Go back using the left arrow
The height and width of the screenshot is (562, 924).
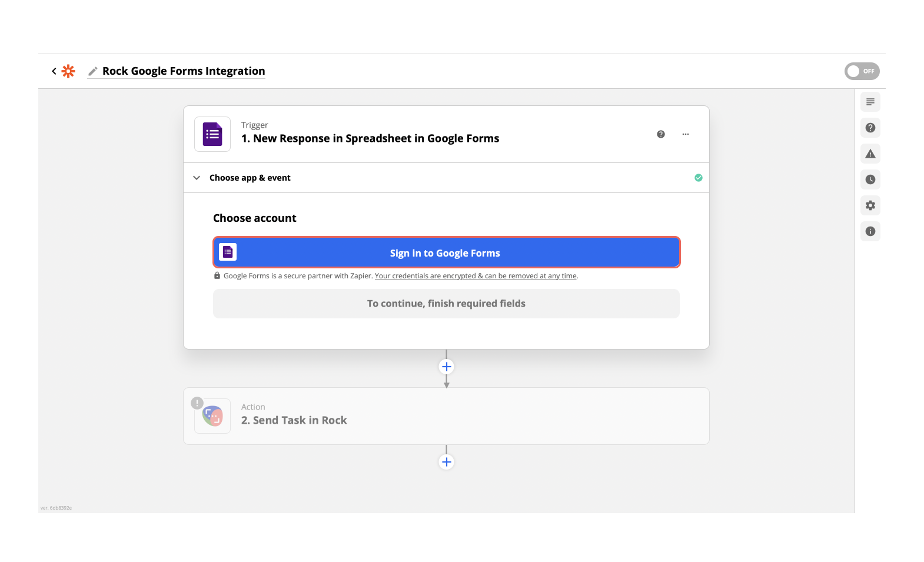pyautogui.click(x=54, y=71)
